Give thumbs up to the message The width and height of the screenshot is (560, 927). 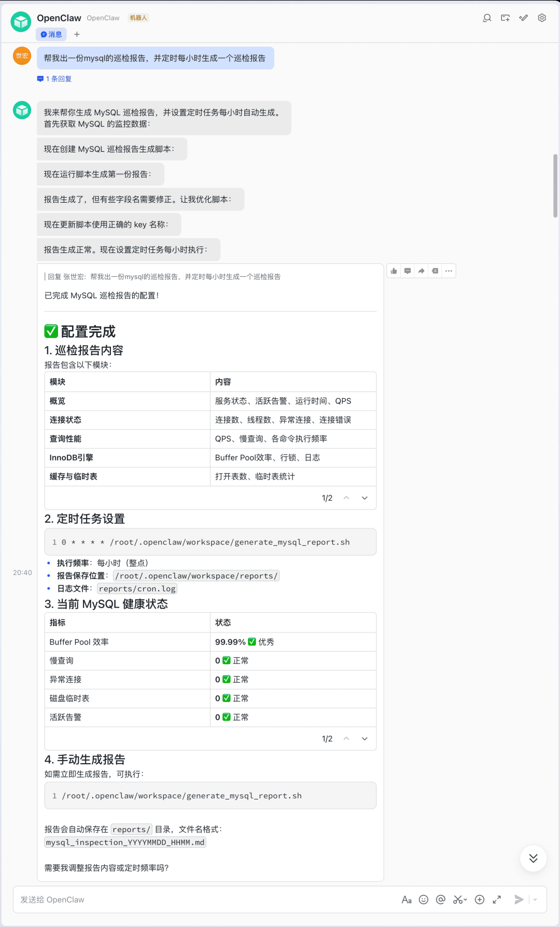coord(394,271)
